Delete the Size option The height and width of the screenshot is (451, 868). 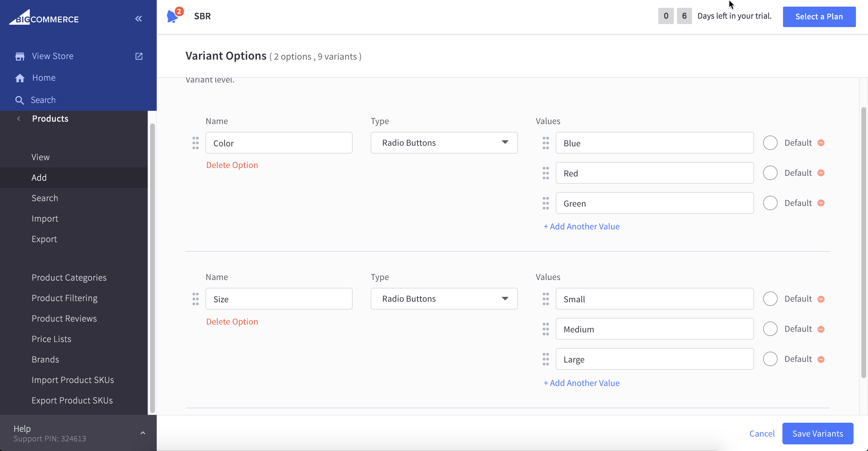pyautogui.click(x=232, y=322)
